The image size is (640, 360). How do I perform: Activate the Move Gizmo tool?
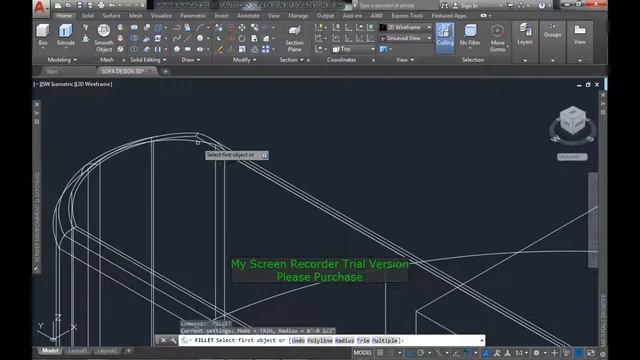497,38
